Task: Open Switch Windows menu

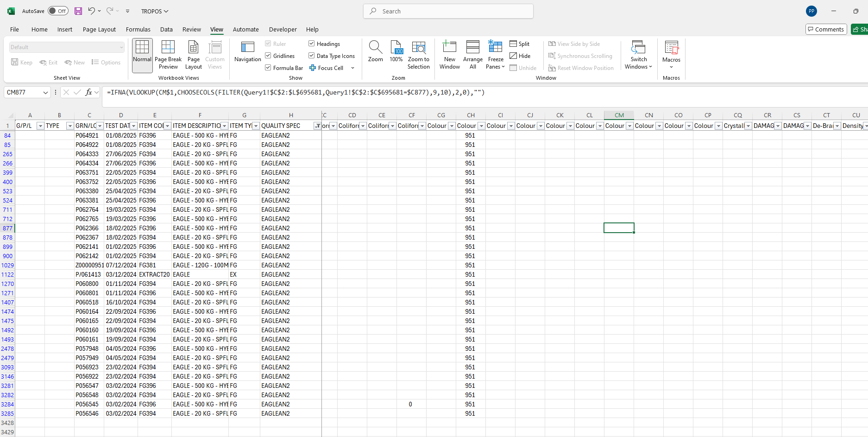Action: 638,55
